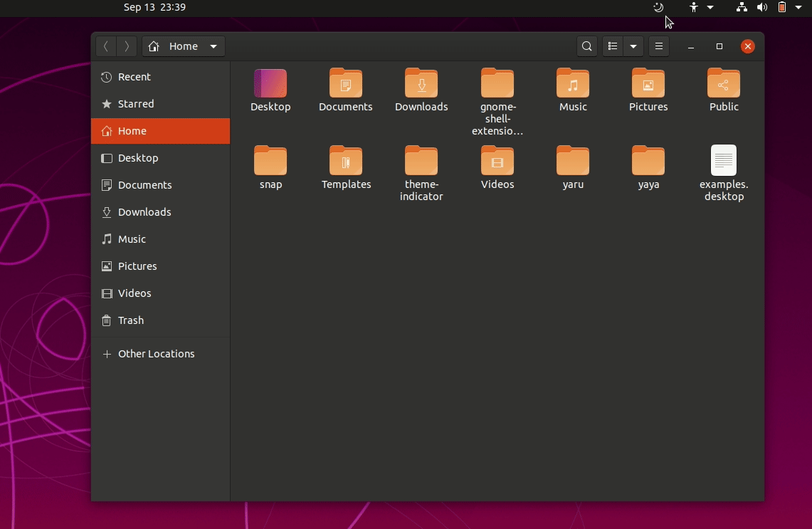The image size is (812, 529).
Task: Expand the Home path bar dropdown
Action: click(213, 47)
